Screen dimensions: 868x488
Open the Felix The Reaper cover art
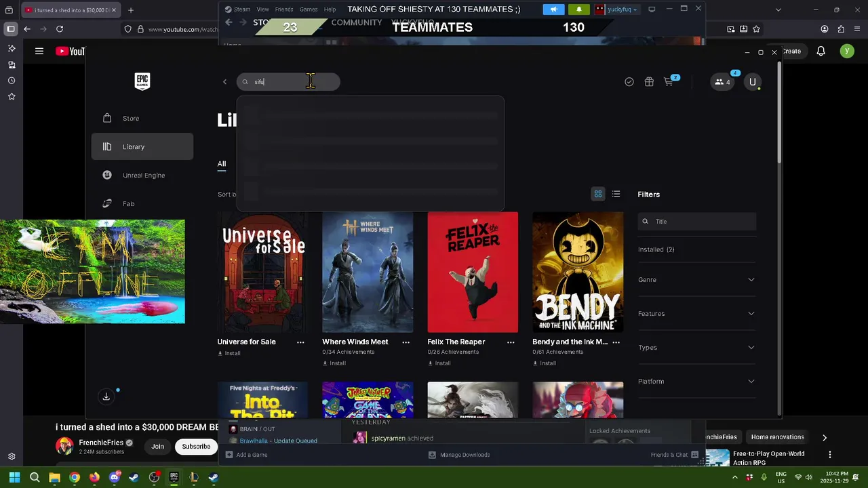point(473,272)
